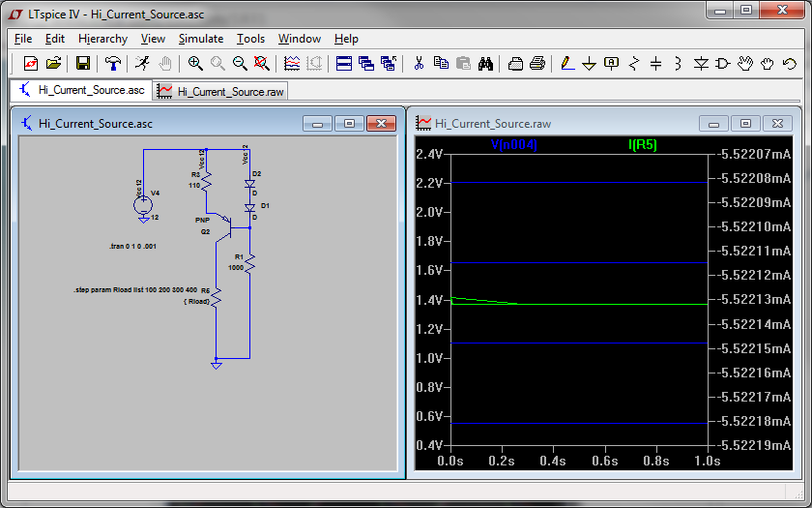The width and height of the screenshot is (812, 508).
Task: Open the Simulate menu
Action: click(201, 39)
